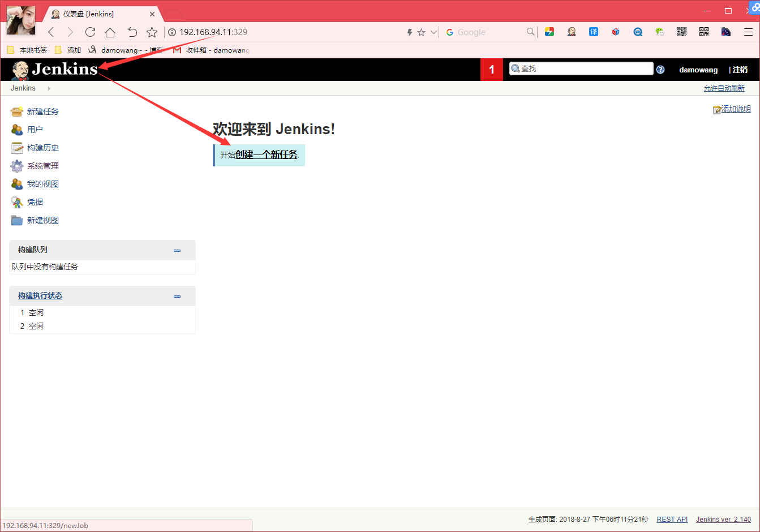Open 新建视图 menu link
Viewport: 760px width, 532px height.
pyautogui.click(x=43, y=220)
